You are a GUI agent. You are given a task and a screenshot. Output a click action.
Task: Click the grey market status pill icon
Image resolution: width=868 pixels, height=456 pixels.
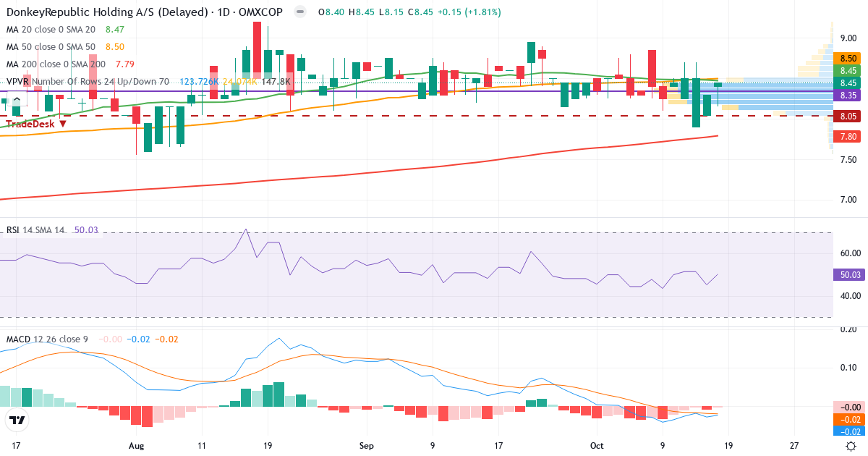click(300, 12)
